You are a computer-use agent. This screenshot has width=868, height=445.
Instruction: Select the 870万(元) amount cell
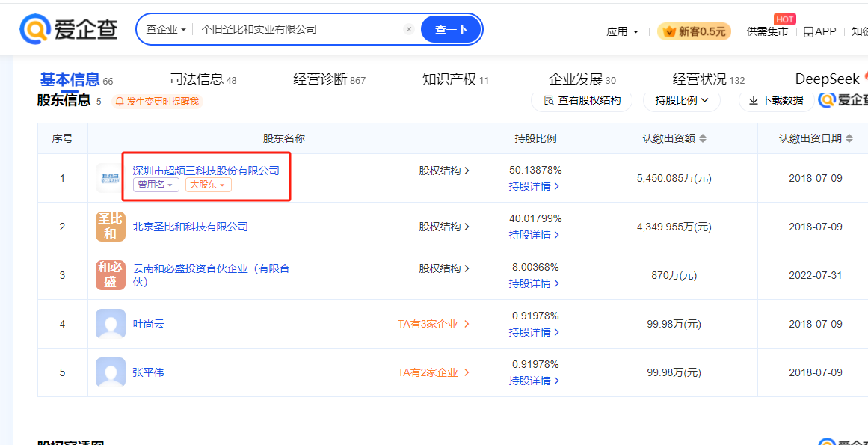click(673, 275)
